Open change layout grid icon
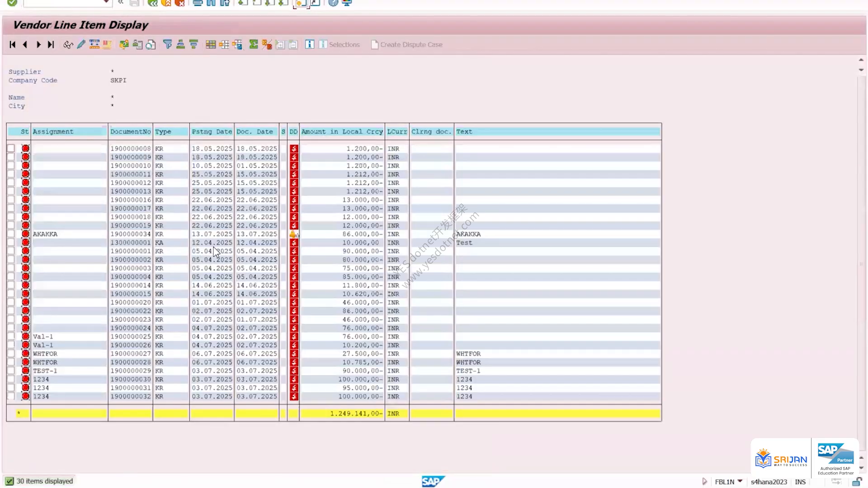The height and width of the screenshot is (488, 868). [211, 44]
